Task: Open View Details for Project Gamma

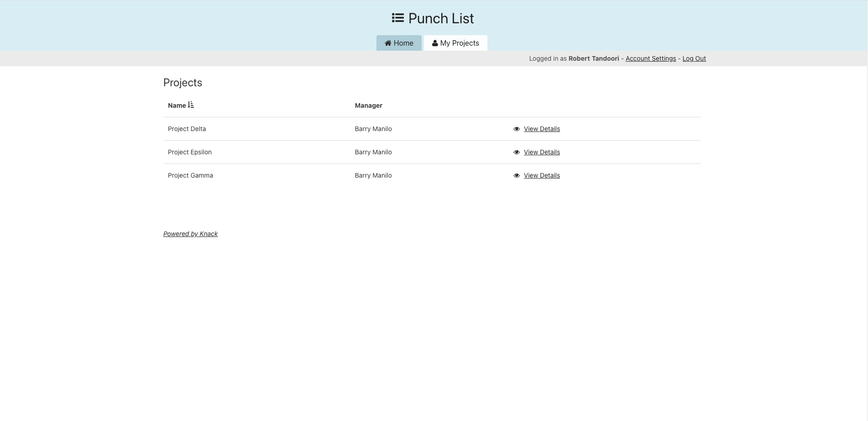Action: (x=542, y=175)
